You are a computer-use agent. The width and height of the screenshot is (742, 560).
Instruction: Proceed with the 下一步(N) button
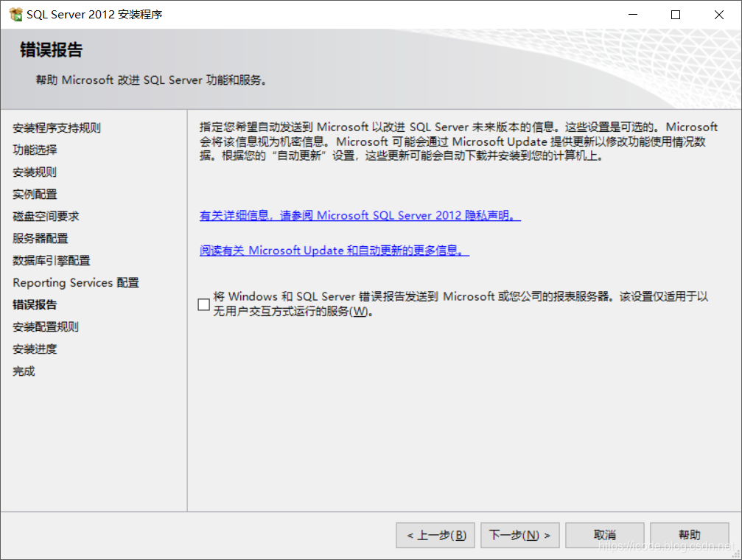(520, 536)
